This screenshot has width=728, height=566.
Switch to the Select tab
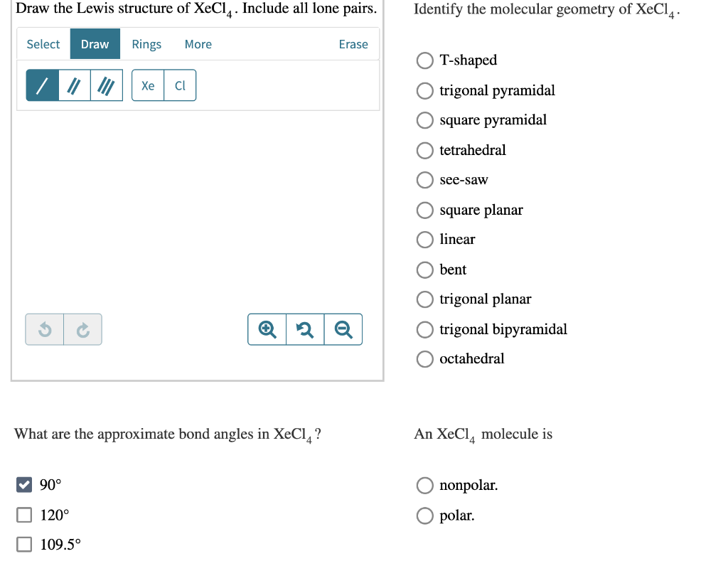click(43, 44)
